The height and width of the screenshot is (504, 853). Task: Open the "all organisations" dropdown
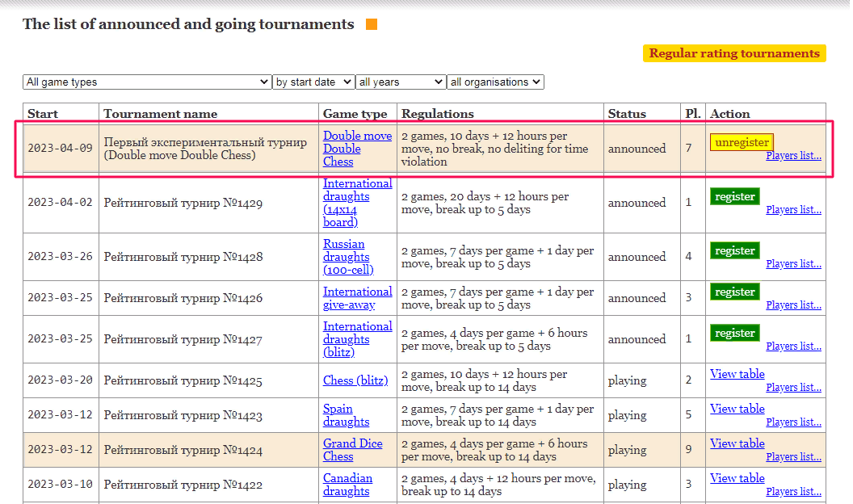(494, 82)
